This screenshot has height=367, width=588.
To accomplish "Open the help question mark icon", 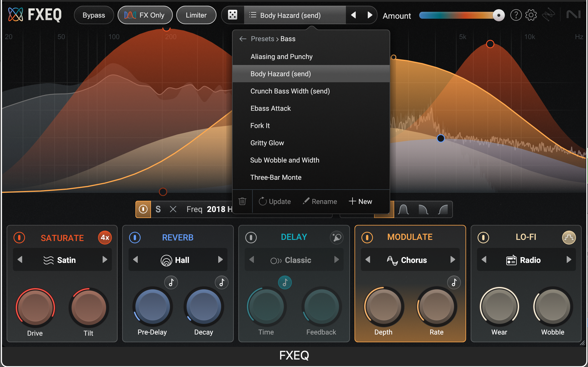I will click(x=516, y=15).
